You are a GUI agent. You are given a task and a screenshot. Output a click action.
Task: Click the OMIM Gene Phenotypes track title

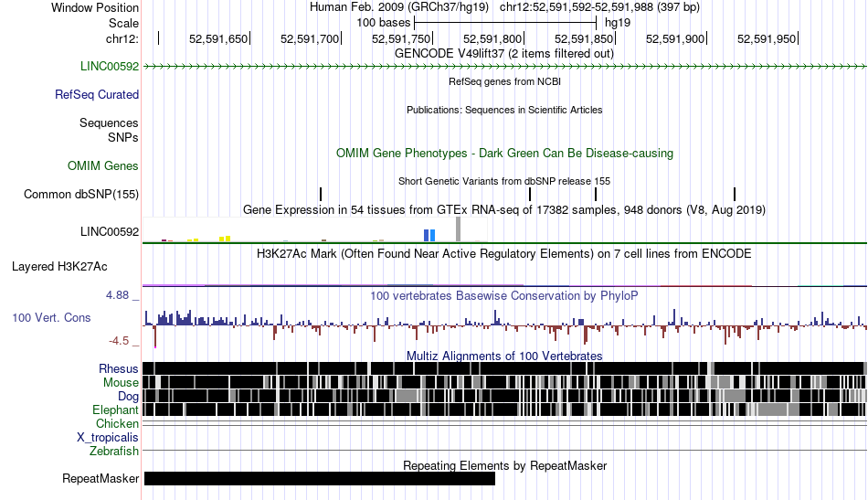point(504,153)
